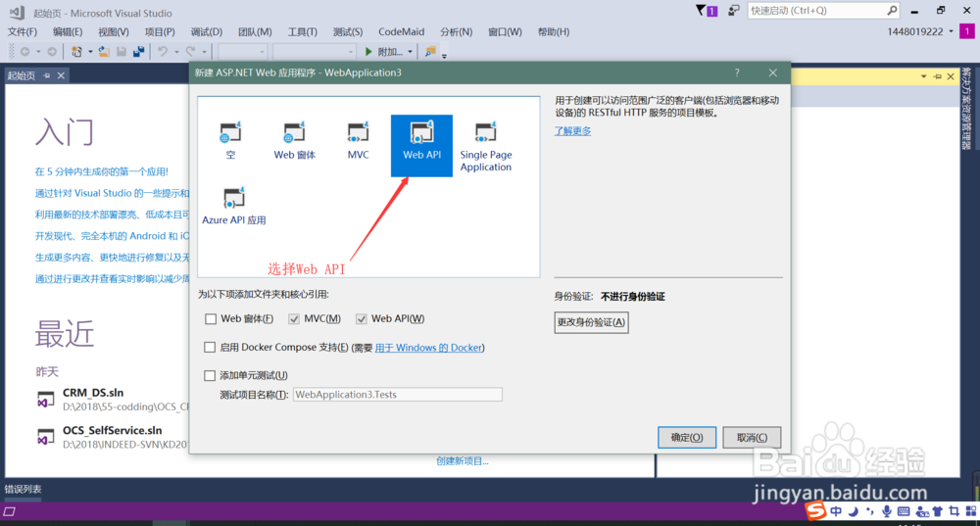Toggle the MVC(M) checkbox
980x526 pixels.
[294, 319]
